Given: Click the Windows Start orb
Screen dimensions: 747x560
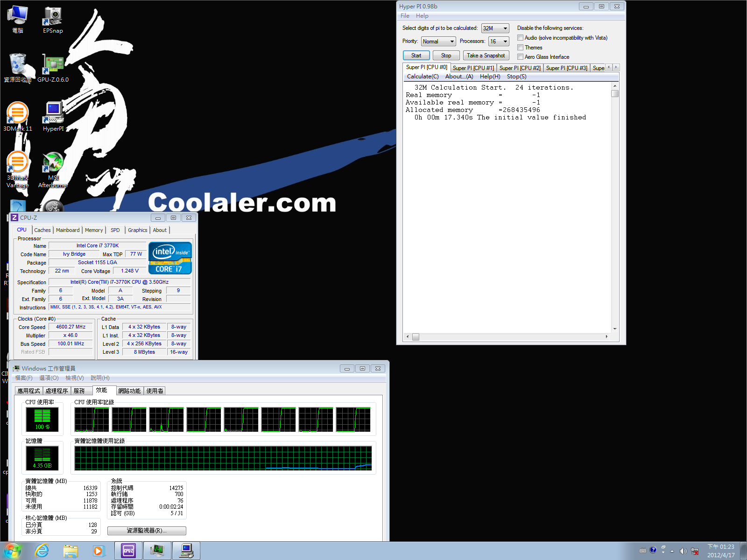Looking at the screenshot, I should point(12,551).
